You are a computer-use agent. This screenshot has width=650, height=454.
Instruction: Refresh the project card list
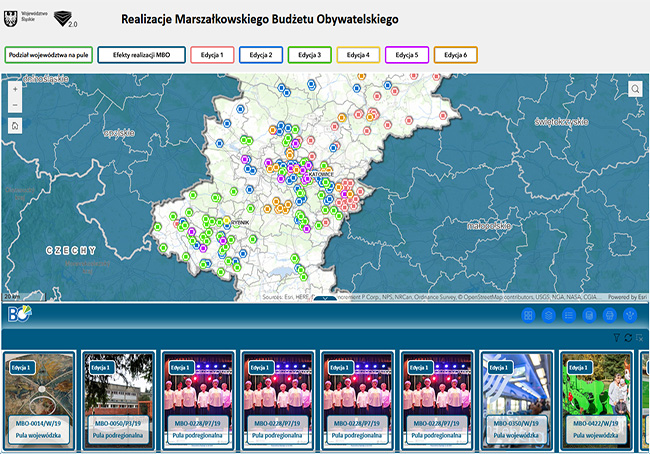click(628, 338)
